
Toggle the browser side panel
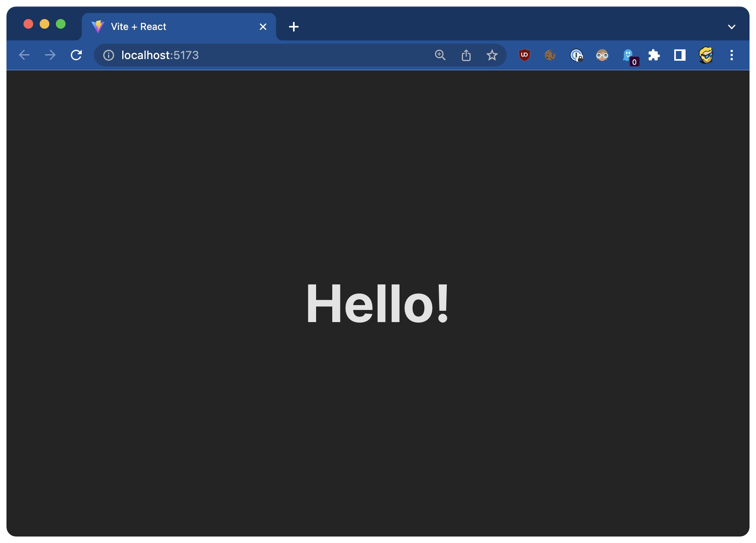(680, 55)
